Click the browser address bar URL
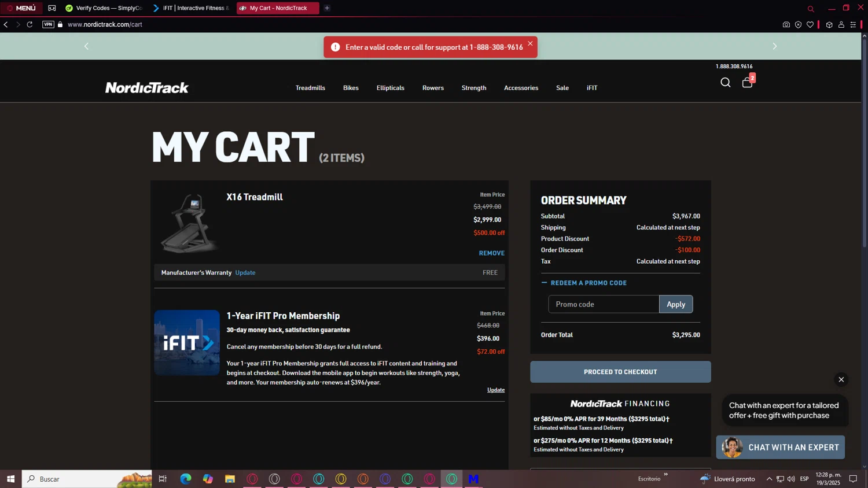 click(x=105, y=24)
